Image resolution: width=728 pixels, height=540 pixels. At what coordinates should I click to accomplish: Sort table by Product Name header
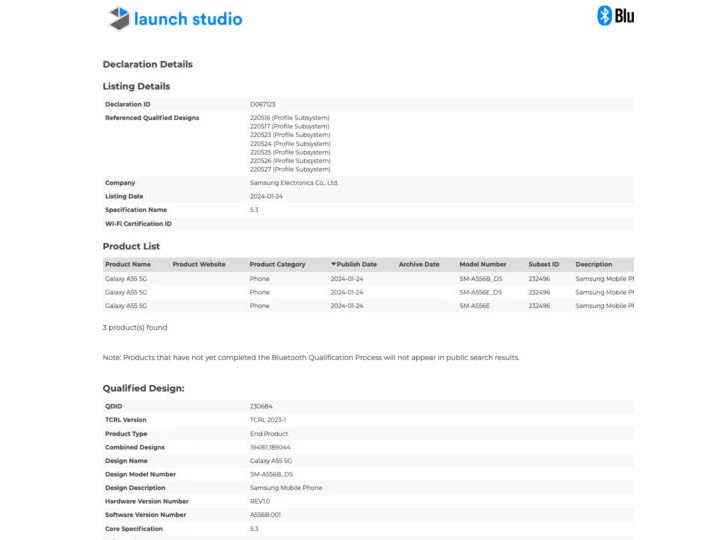(x=128, y=264)
